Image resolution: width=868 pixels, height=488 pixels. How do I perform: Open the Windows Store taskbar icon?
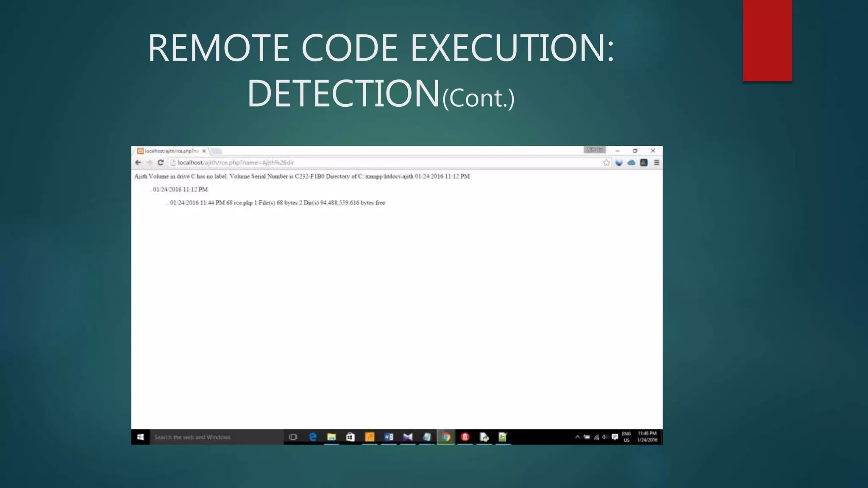click(351, 437)
